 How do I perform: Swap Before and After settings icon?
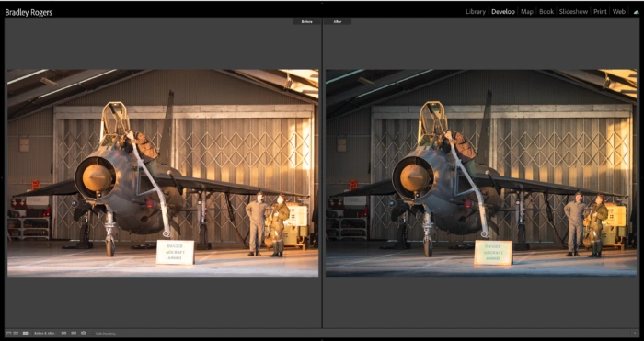click(x=84, y=334)
